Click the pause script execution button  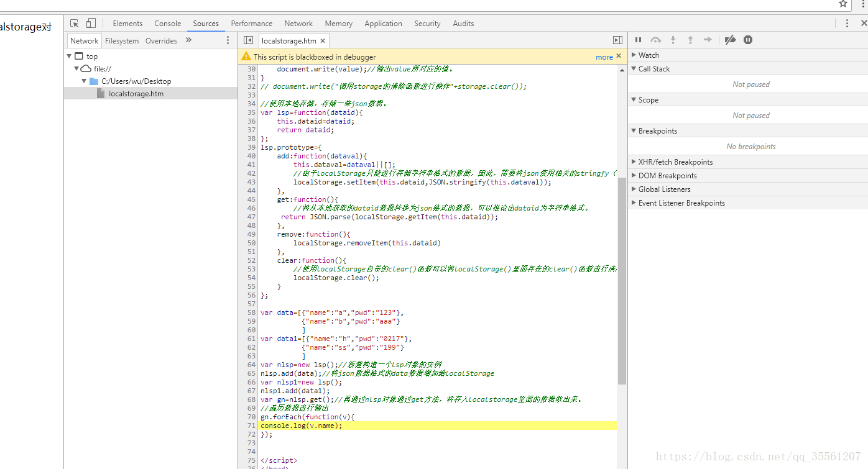pyautogui.click(x=638, y=40)
